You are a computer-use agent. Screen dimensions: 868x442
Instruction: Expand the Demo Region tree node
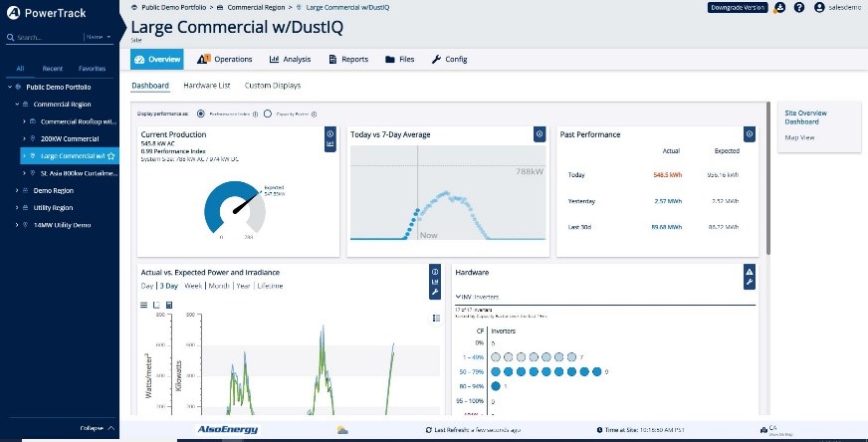click(x=17, y=190)
